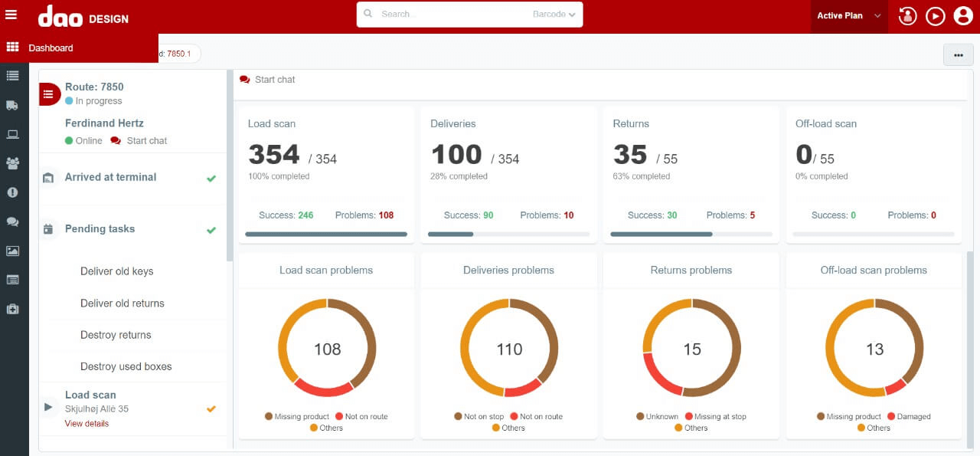Expand the Active Plan dropdown

848,16
